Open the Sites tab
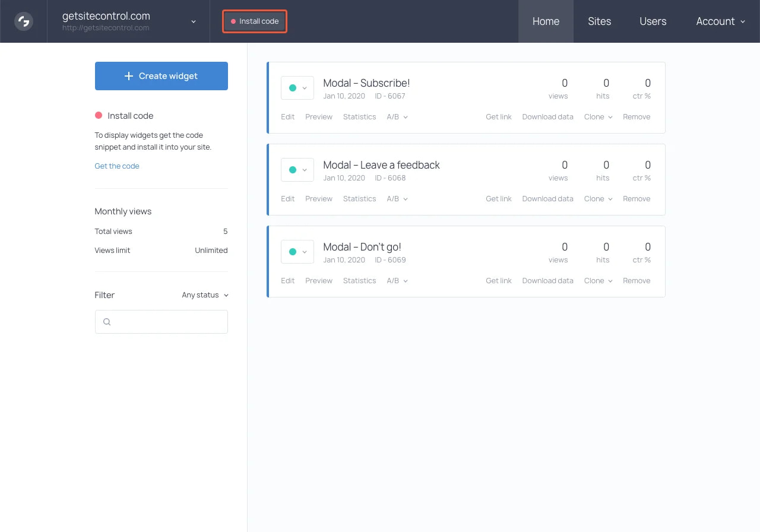 coord(600,21)
